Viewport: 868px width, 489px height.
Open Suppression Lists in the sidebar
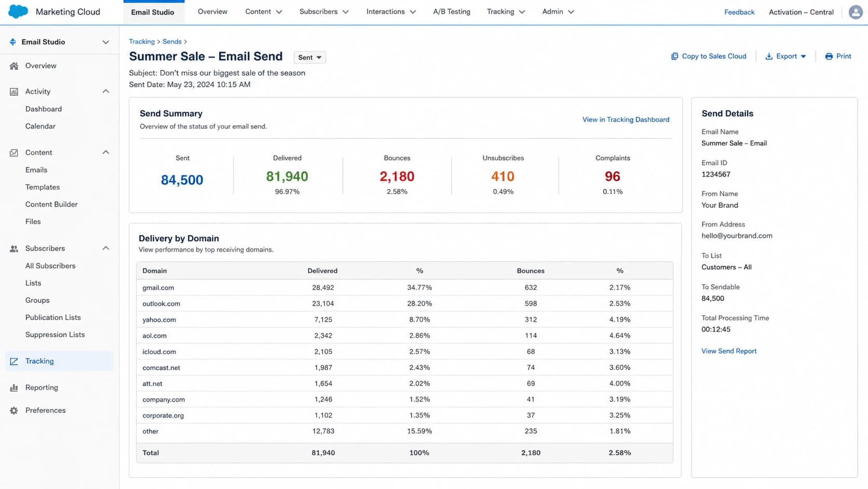click(x=55, y=335)
